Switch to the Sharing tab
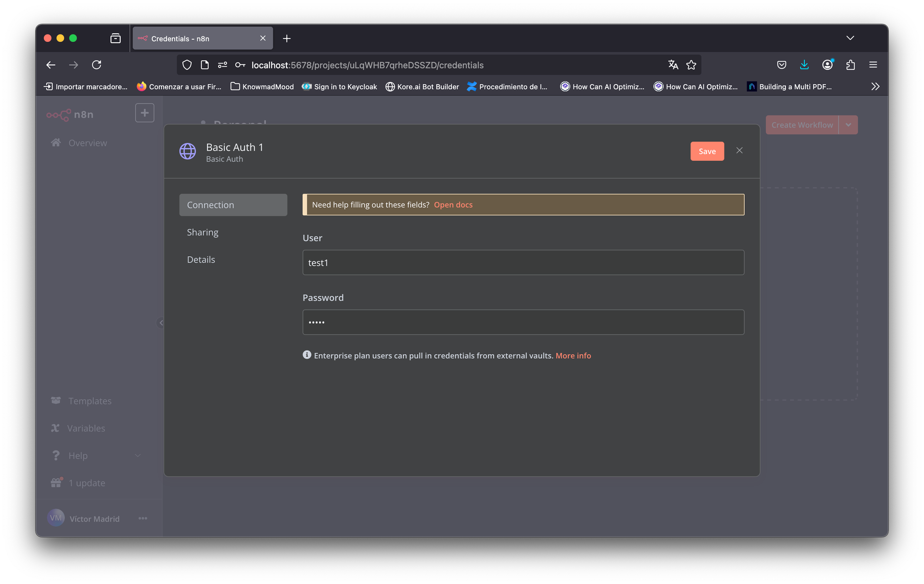Image resolution: width=924 pixels, height=584 pixels. point(202,232)
